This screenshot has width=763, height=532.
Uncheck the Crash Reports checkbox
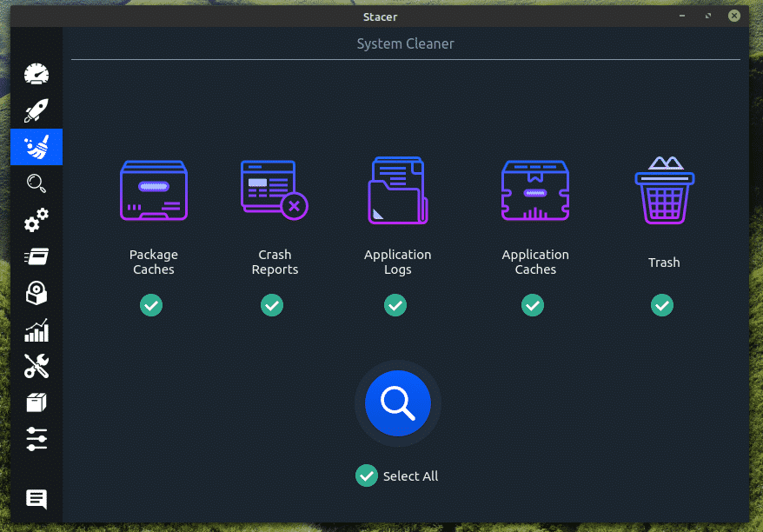(272, 305)
